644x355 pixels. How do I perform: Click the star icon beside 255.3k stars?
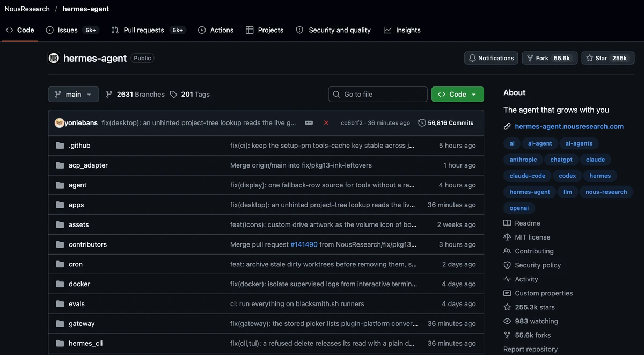coord(507,307)
